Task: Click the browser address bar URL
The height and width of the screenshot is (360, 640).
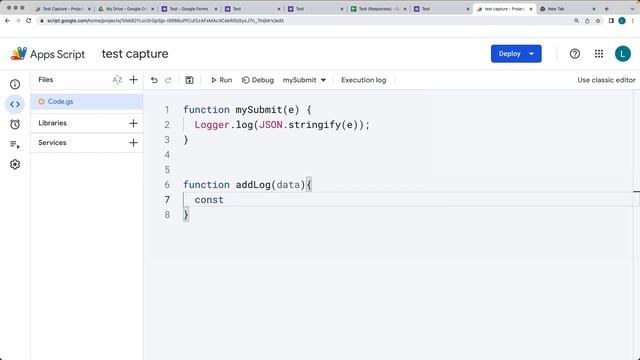Action: click(x=165, y=20)
